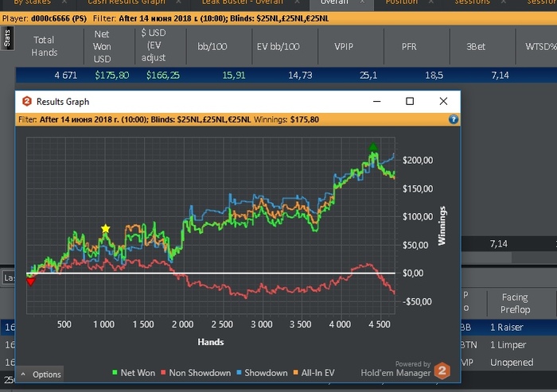The height and width of the screenshot is (392, 557).
Task: Select the 1 Raiser hand row
Action: click(507, 327)
